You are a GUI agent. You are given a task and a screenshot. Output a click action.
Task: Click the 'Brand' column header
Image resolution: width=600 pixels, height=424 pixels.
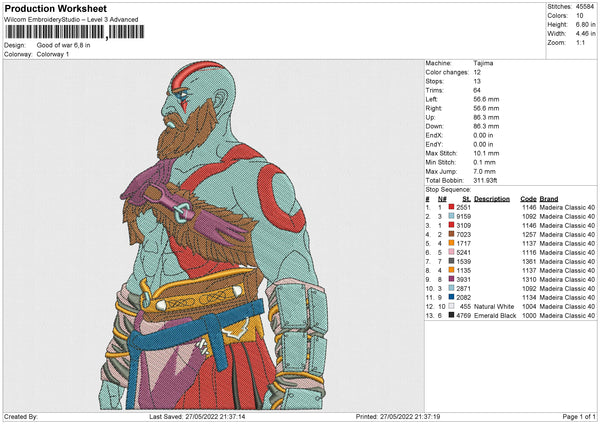click(x=549, y=199)
